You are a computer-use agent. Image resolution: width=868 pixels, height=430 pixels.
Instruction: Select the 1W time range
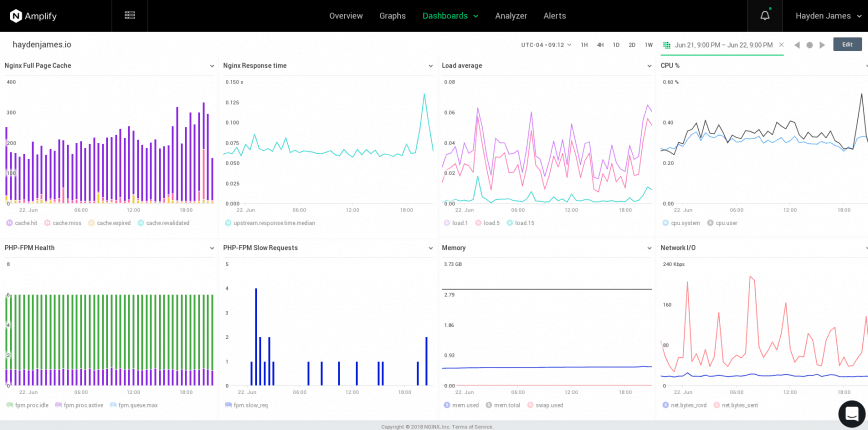pyautogui.click(x=649, y=45)
